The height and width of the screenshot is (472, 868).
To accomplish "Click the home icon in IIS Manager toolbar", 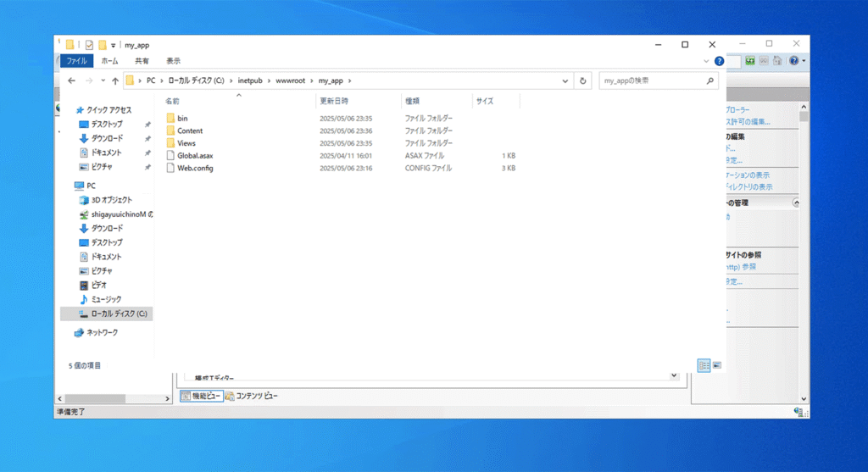I will click(777, 61).
